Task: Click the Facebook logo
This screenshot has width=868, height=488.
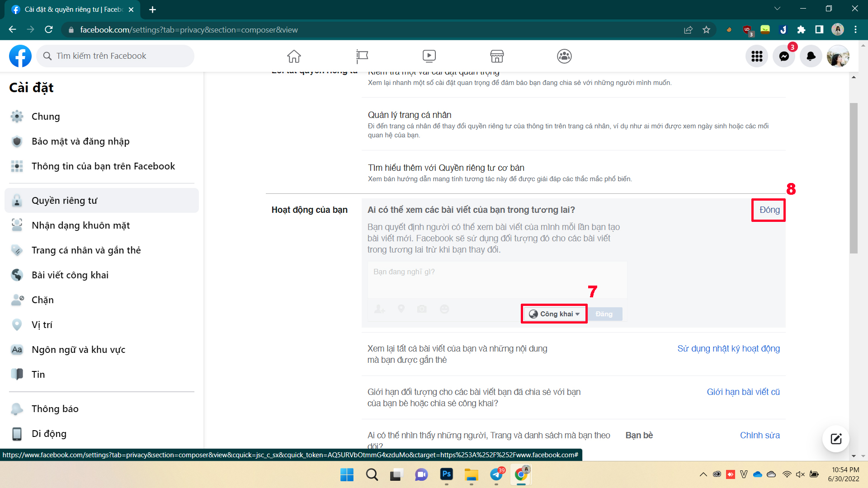Action: click(x=20, y=56)
